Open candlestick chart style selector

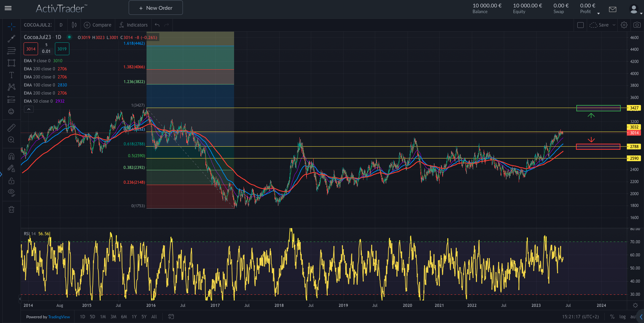click(74, 25)
